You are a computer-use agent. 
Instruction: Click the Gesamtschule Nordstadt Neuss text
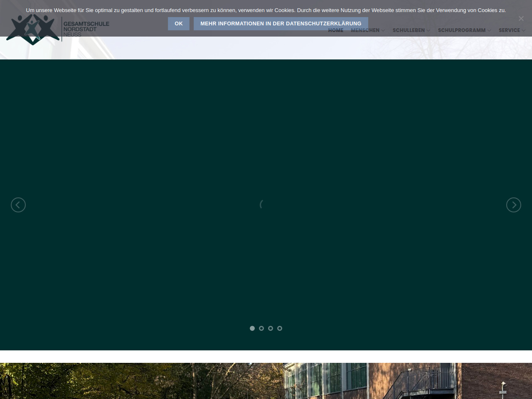[x=86, y=29]
